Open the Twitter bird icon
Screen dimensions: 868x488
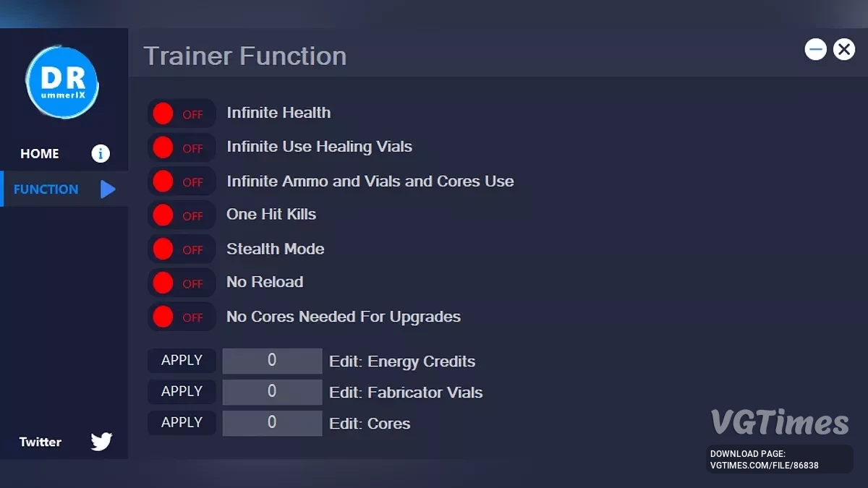101,442
